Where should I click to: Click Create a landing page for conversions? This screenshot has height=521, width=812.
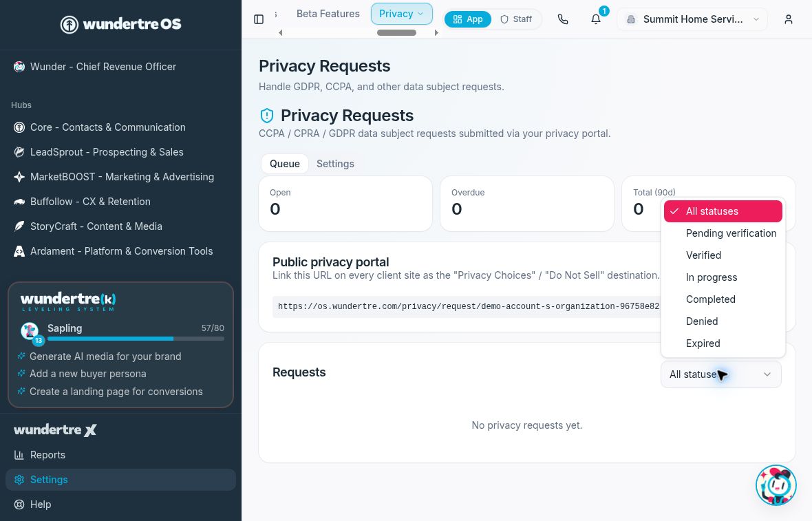116,392
